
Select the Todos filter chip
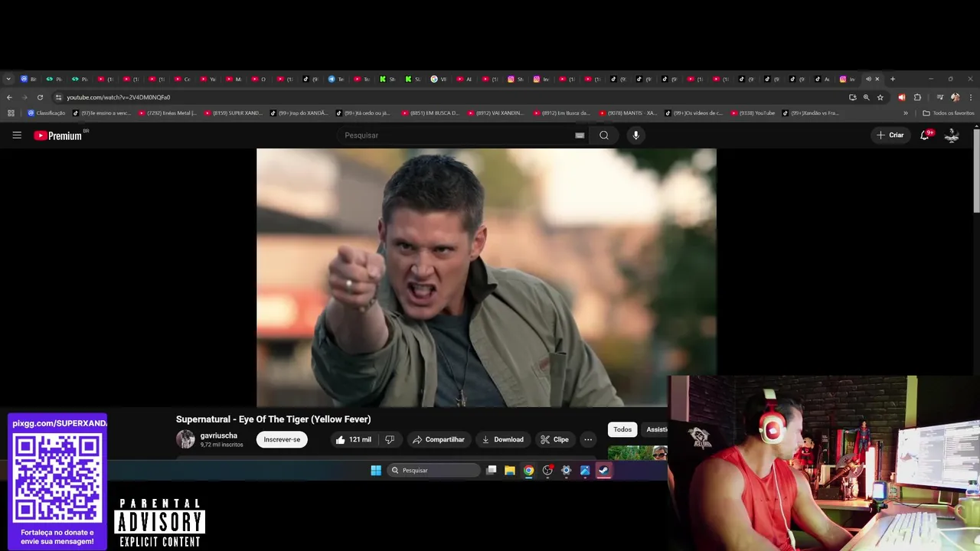[622, 429]
